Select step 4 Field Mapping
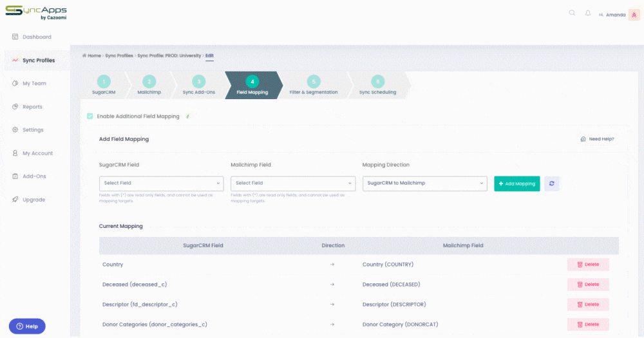 252,86
